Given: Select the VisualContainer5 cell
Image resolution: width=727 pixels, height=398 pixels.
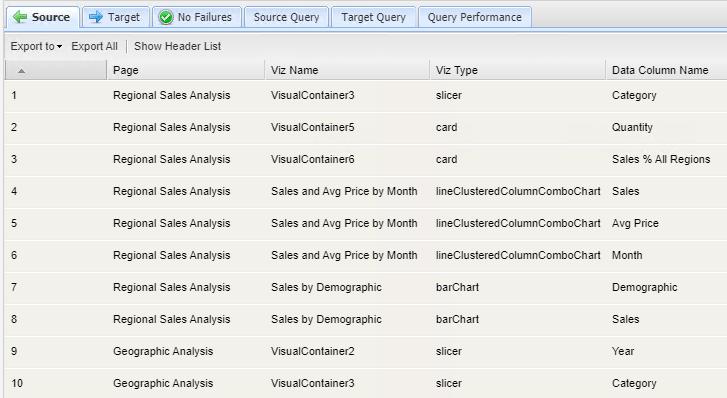Looking at the screenshot, I should pos(312,128).
